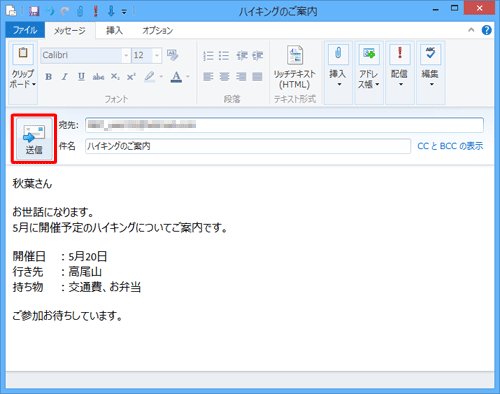Minimize the message window
The image size is (500, 394).
436,9
